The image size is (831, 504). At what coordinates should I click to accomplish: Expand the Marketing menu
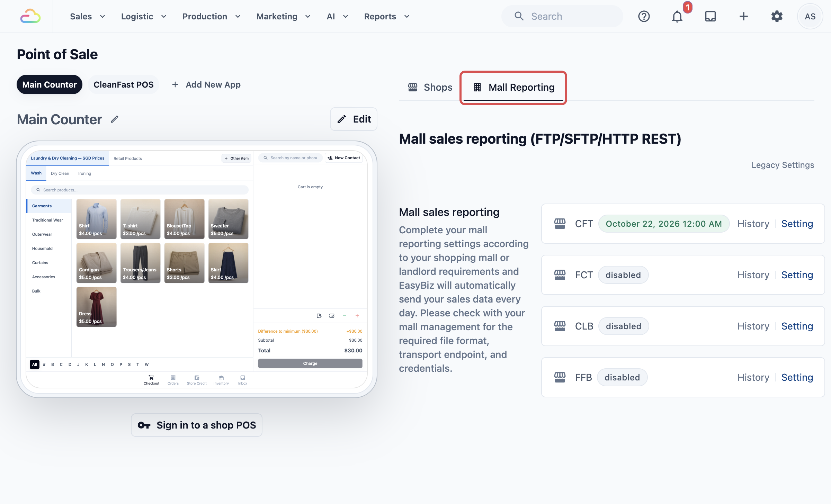(x=283, y=16)
